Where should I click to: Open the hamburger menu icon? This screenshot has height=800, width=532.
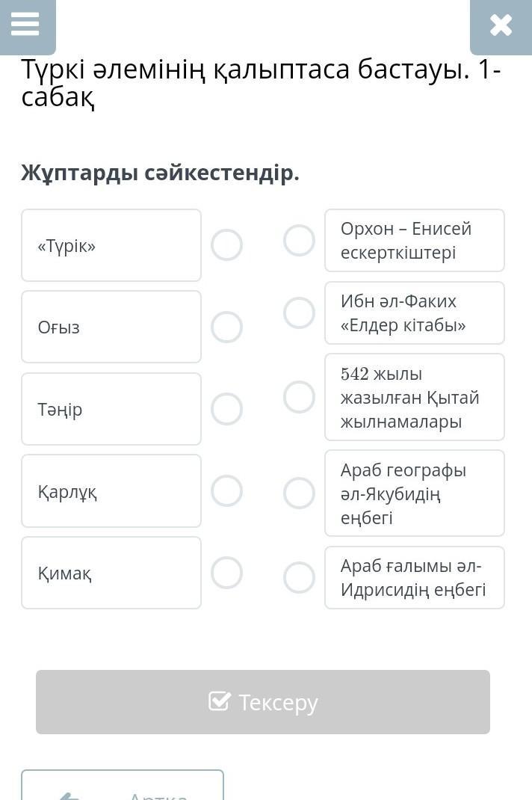click(25, 24)
